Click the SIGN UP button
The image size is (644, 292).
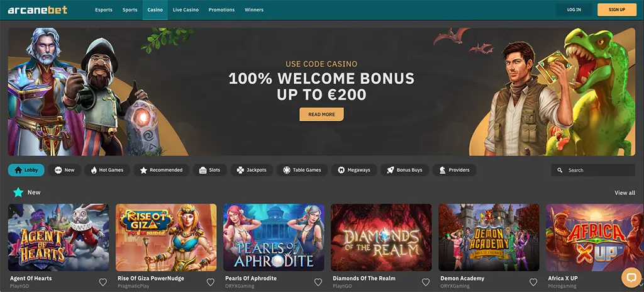pos(617,9)
